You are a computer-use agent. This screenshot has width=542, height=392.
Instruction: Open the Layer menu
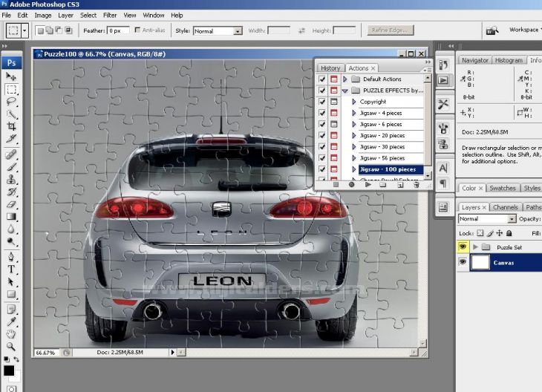tap(65, 15)
